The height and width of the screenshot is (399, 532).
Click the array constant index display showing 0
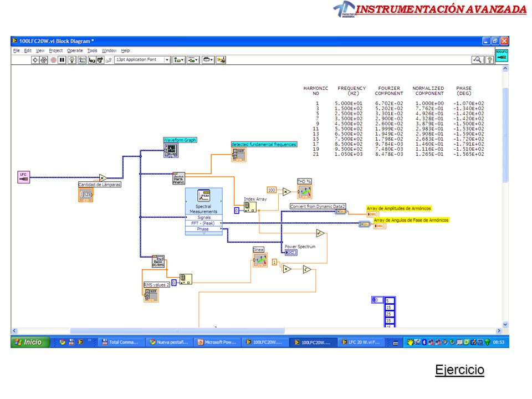(377, 300)
